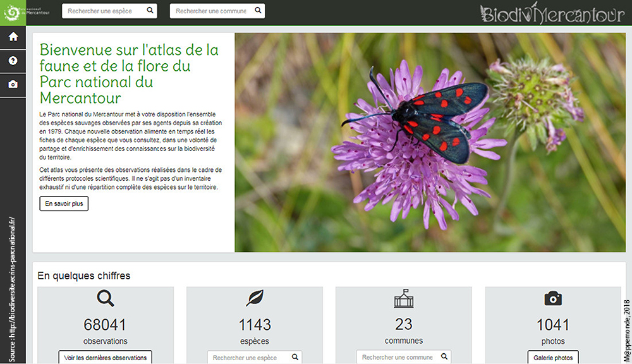
Task: Open the help question mark icon
Action: (13, 61)
